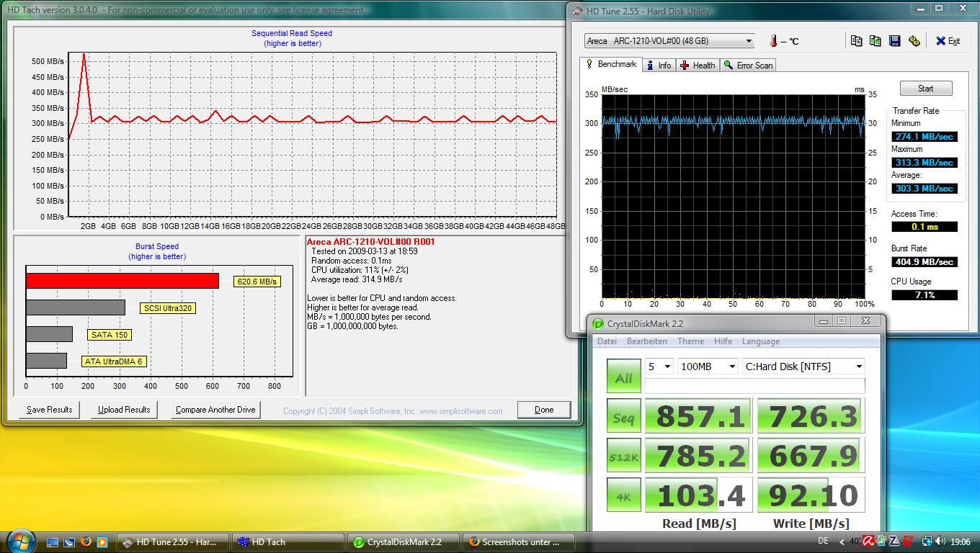The image size is (980, 553).
Task: Click the copy screenshot icon in HD Tune
Action: 875,41
